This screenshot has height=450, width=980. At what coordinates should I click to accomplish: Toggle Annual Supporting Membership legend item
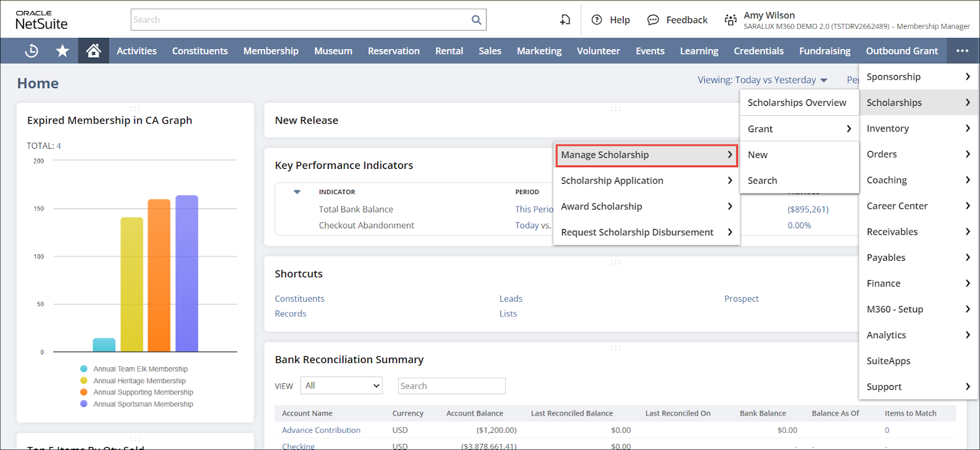tap(143, 392)
